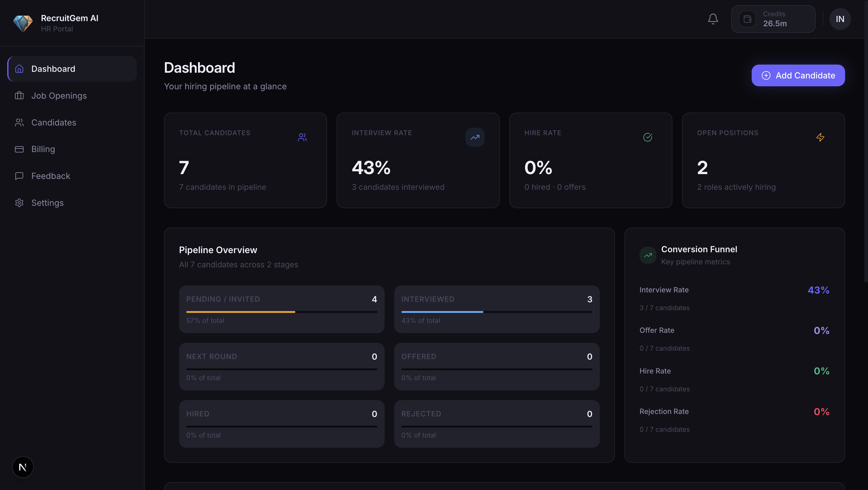Image resolution: width=868 pixels, height=490 pixels.
Task: Click the Credits wallet icon
Action: 747,19
